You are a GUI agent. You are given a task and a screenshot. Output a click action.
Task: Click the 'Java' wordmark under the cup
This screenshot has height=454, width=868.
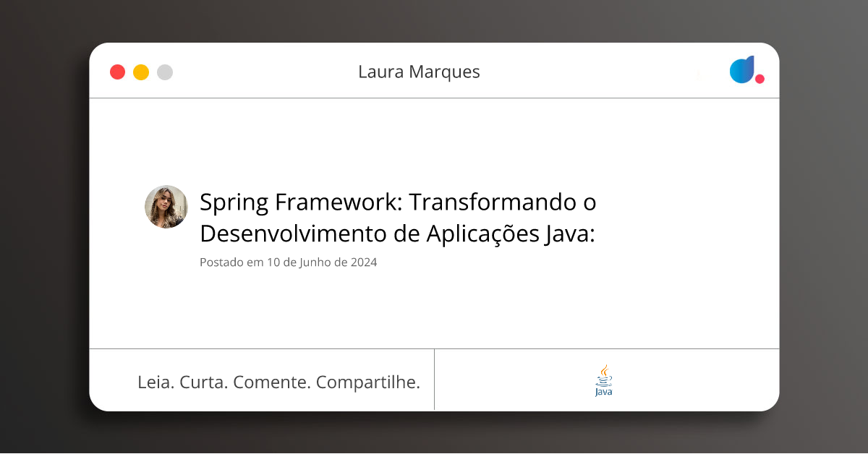point(603,392)
